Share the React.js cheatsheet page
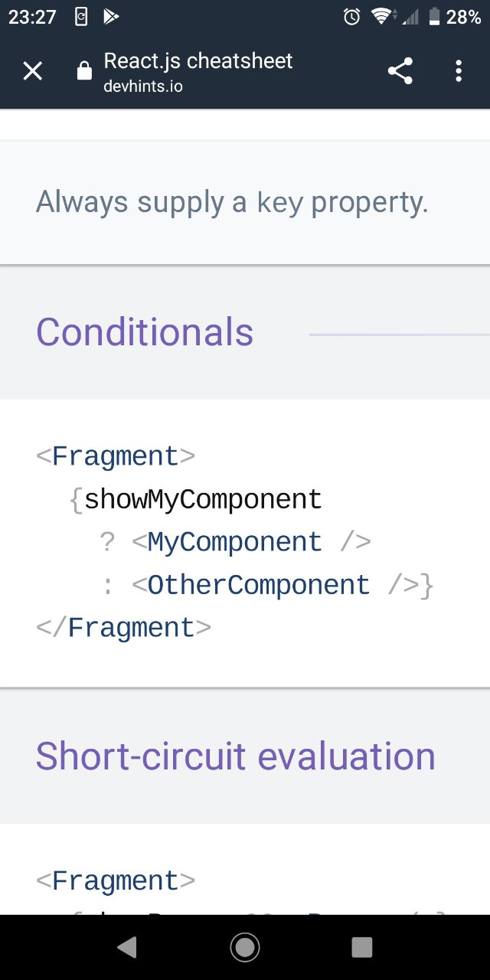The width and height of the screenshot is (490, 980). pos(400,71)
